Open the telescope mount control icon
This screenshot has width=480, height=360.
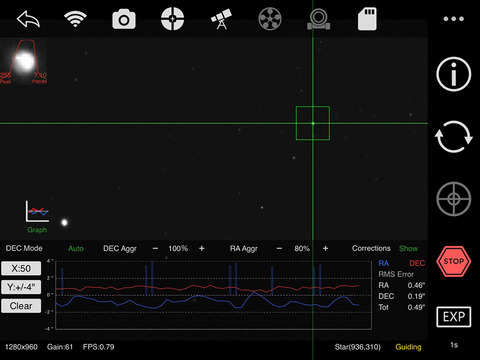coord(221,19)
